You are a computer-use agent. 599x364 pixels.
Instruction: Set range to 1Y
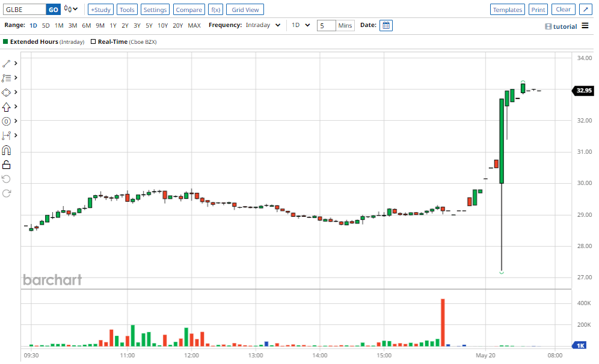(x=113, y=26)
